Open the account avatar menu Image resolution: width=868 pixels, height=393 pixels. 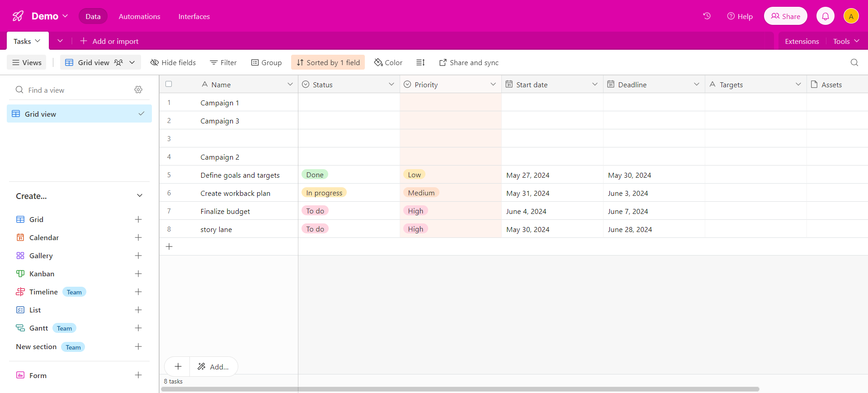click(x=851, y=16)
